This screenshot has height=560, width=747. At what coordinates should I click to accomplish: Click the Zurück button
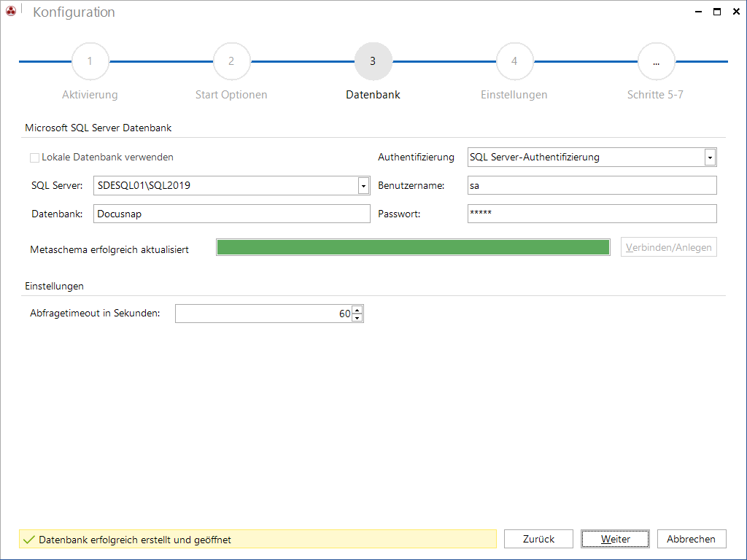tap(538, 539)
